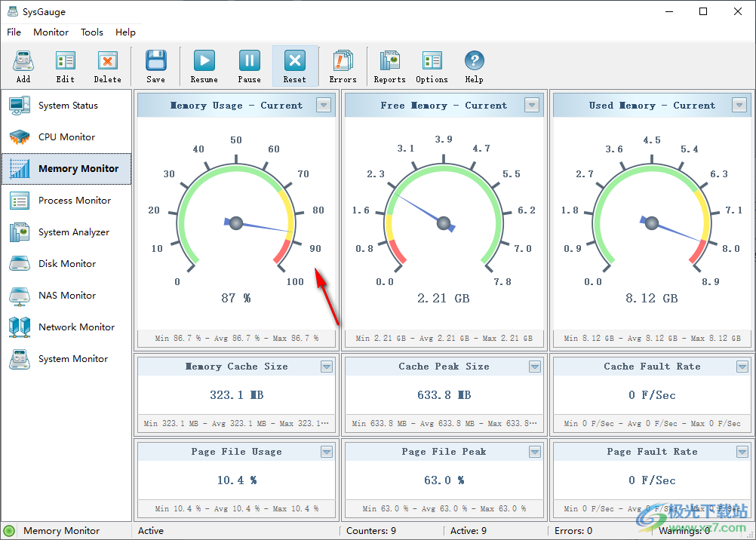The image size is (756, 540).
Task: Click the 63.0 % page file peak value
Action: click(x=444, y=480)
